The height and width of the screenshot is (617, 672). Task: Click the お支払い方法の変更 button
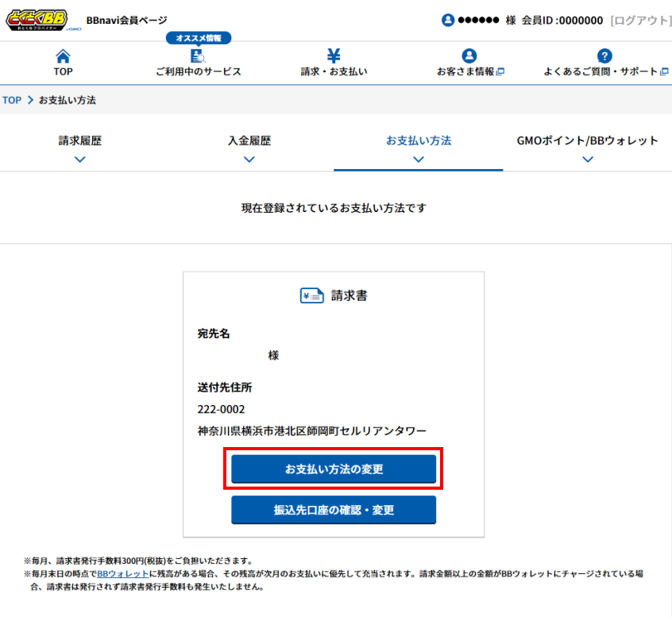click(x=333, y=469)
